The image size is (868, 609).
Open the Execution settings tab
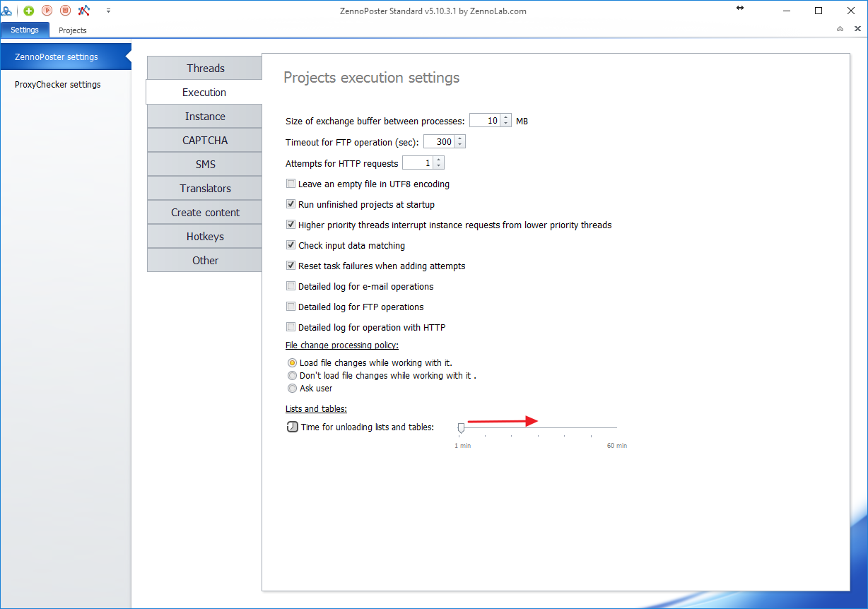(x=204, y=93)
